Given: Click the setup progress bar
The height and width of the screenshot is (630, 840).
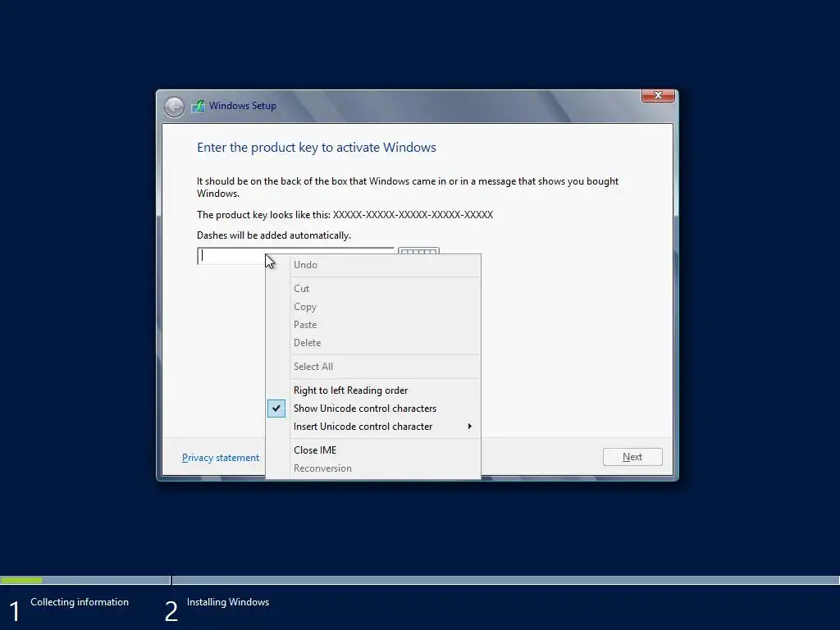Looking at the screenshot, I should tap(420, 580).
